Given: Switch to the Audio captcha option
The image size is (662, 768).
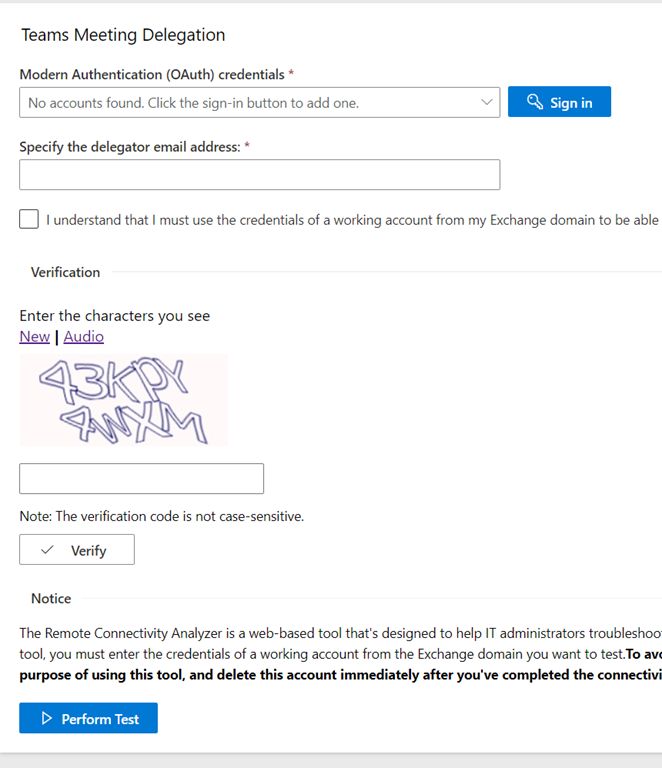Looking at the screenshot, I should click(x=84, y=337).
